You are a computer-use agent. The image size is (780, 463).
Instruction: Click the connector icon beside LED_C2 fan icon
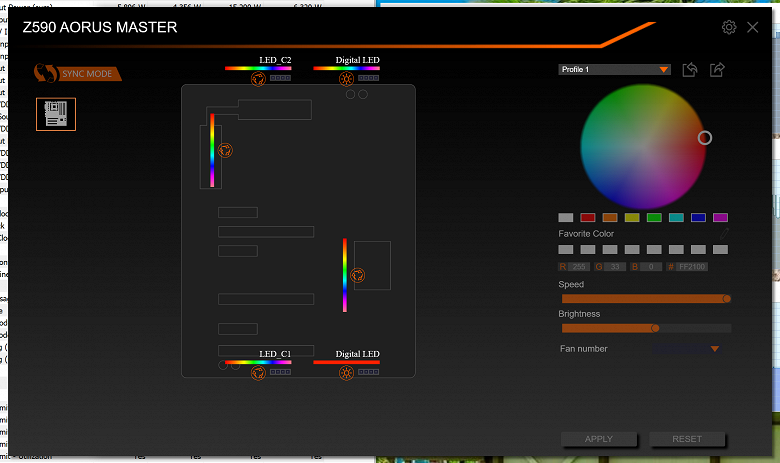coord(281,78)
